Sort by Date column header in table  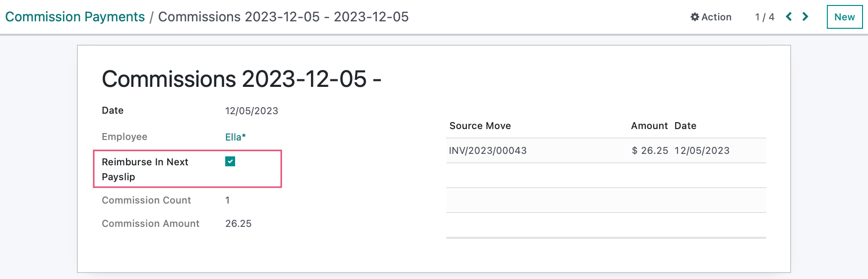tap(685, 126)
